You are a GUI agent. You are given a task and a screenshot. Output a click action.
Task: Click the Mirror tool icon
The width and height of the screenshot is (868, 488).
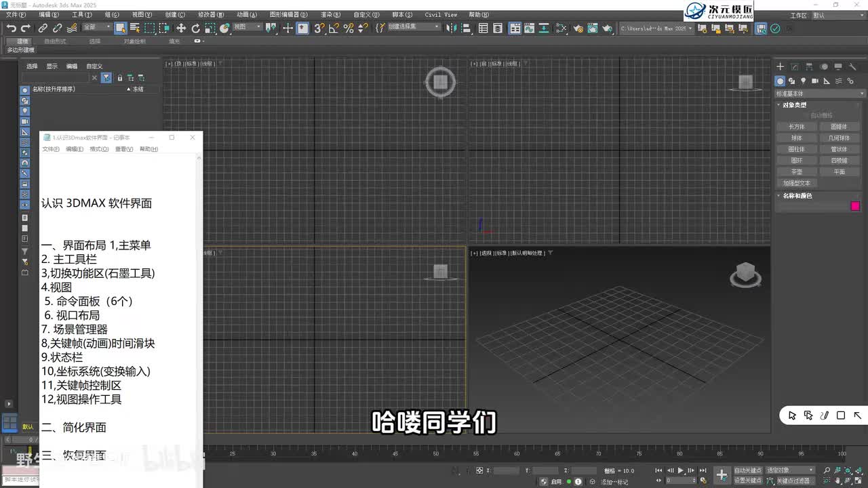[451, 28]
